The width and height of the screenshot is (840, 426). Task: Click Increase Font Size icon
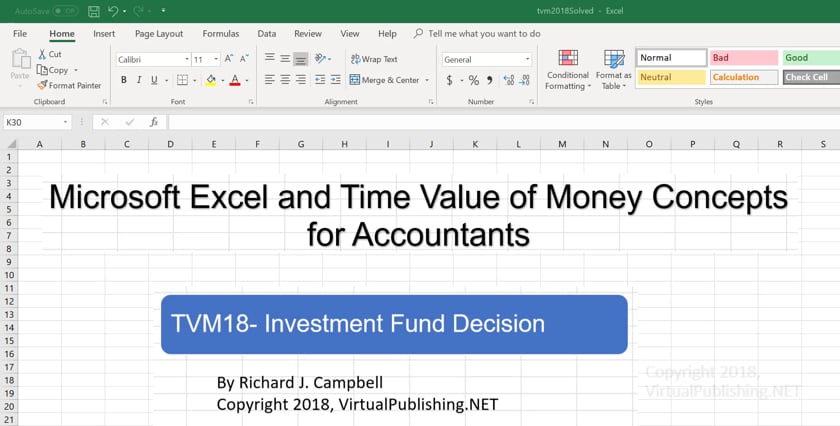(x=229, y=59)
